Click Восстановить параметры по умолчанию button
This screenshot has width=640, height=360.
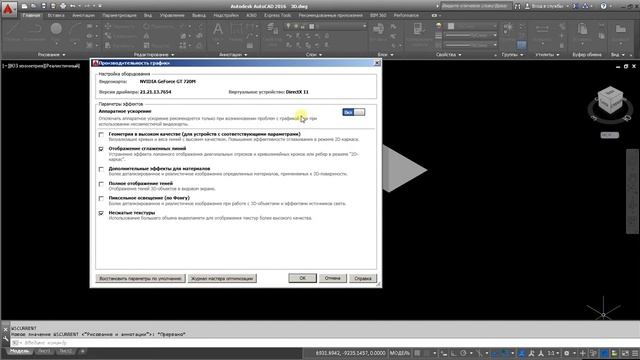140,278
